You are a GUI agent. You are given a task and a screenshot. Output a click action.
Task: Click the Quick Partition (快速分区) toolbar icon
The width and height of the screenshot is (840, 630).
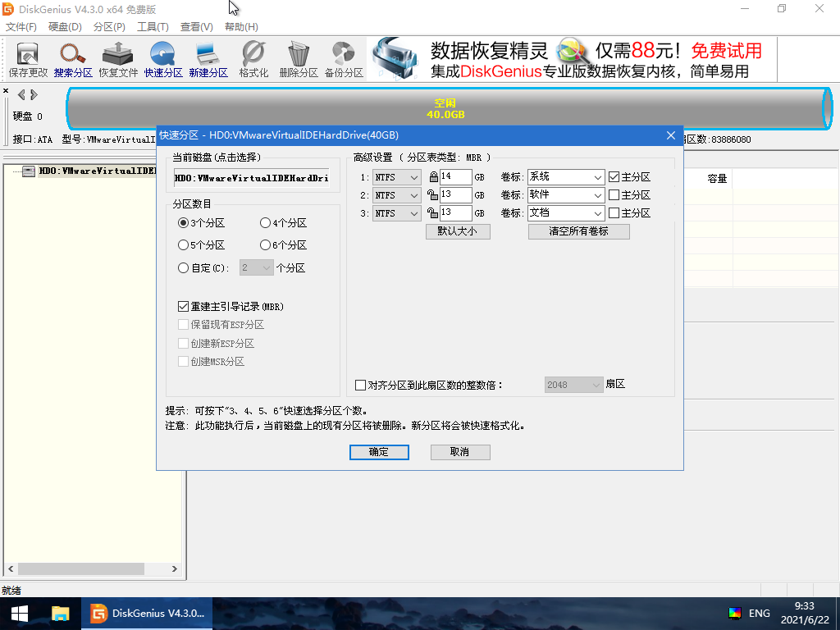[163, 59]
